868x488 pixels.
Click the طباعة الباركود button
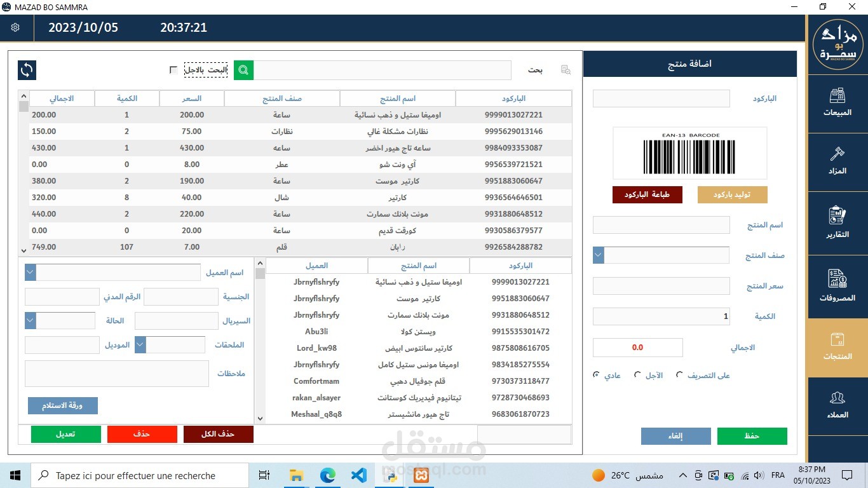pos(648,194)
